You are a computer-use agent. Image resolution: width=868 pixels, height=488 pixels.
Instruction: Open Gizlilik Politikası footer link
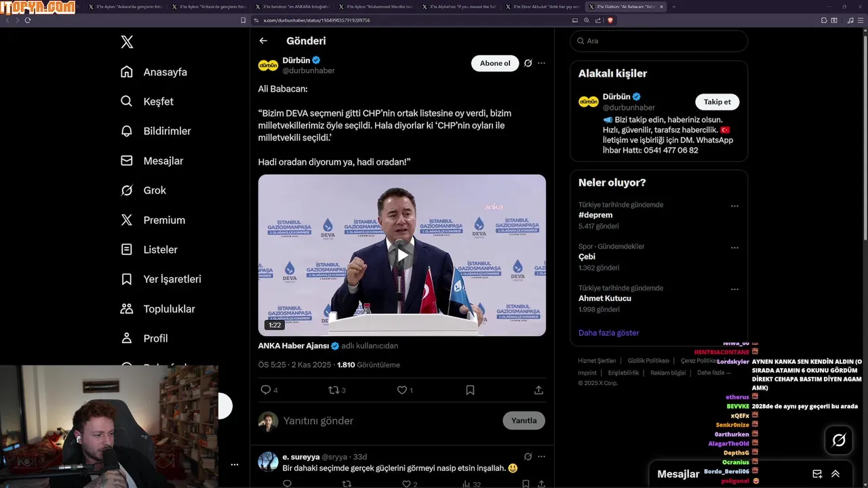pyautogui.click(x=648, y=361)
